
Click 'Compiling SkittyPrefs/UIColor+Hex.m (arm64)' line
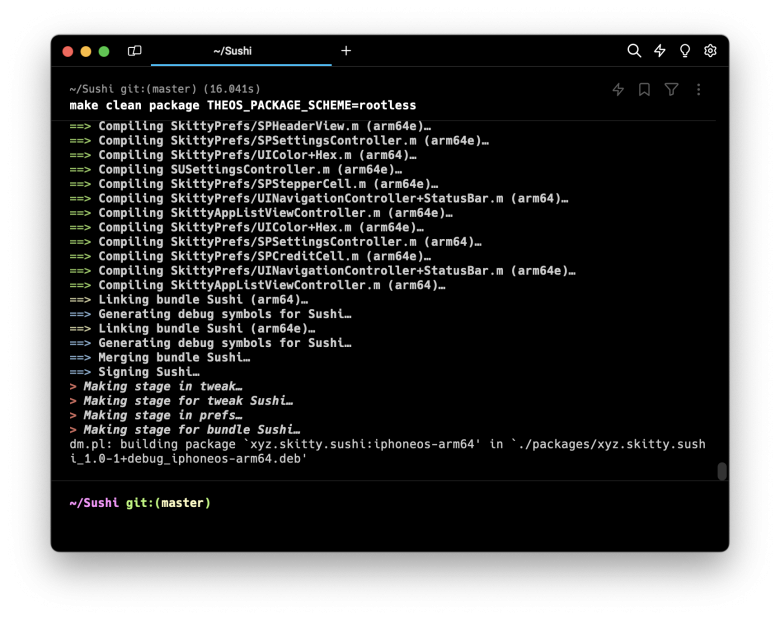click(x=243, y=155)
